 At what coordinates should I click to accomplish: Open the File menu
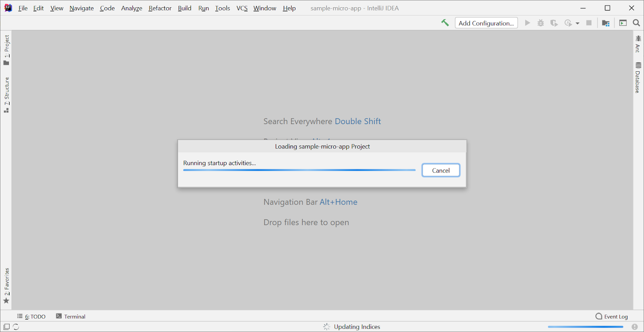[23, 8]
